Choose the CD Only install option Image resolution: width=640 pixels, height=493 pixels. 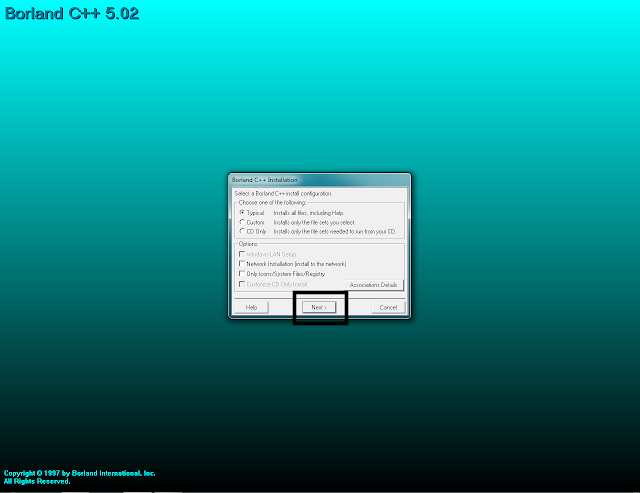point(242,231)
